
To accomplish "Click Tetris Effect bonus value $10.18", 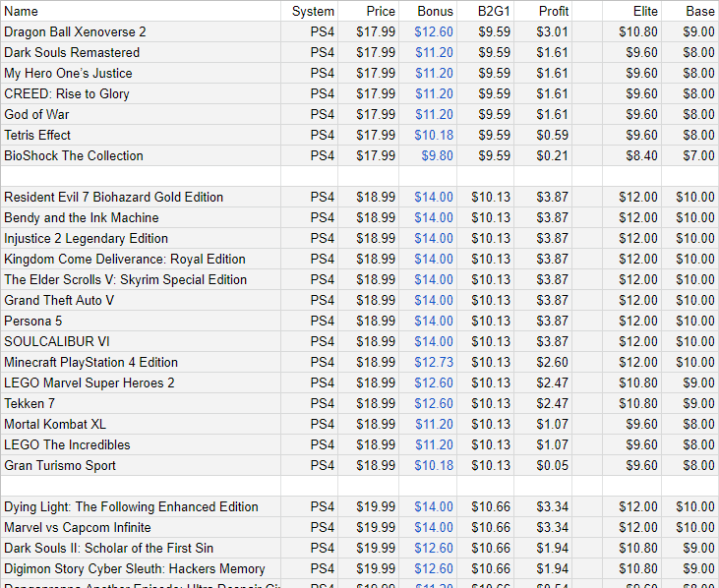I will tap(428, 135).
